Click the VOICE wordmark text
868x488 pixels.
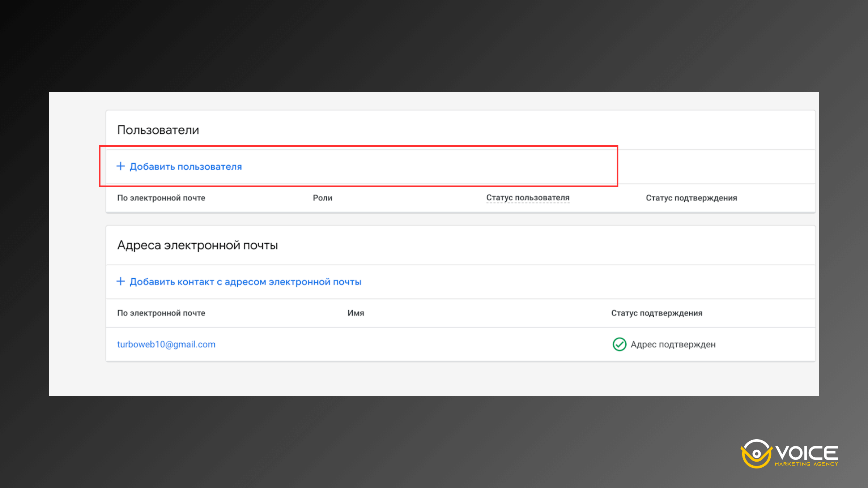tap(807, 453)
